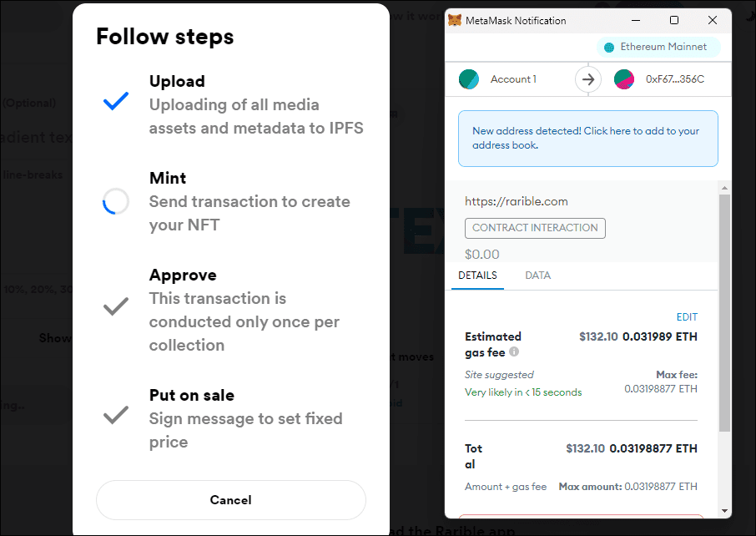Click scrollbar down arrow in MetaMask
This screenshot has height=536, width=756.
coord(724,510)
